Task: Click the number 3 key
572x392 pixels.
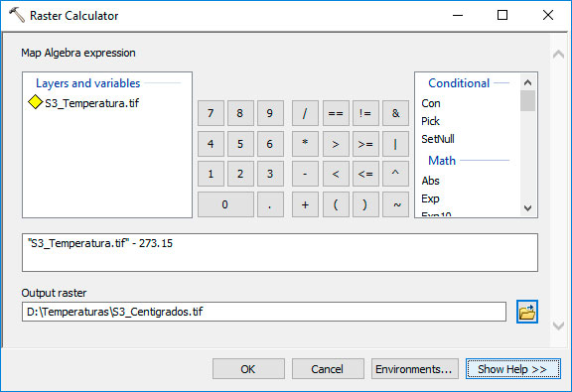Action: (x=270, y=174)
